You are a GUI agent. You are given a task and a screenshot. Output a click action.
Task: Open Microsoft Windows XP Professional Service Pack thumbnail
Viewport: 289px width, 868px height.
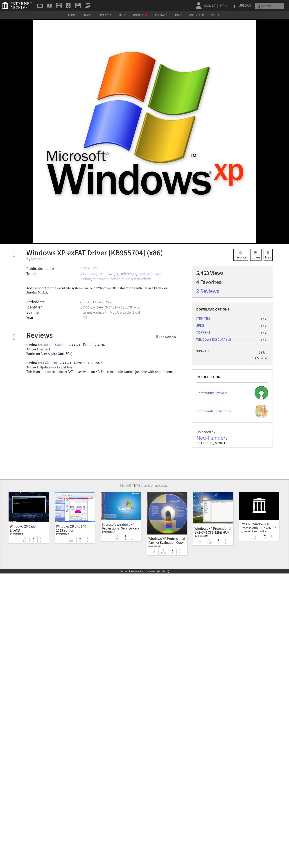coord(121,506)
